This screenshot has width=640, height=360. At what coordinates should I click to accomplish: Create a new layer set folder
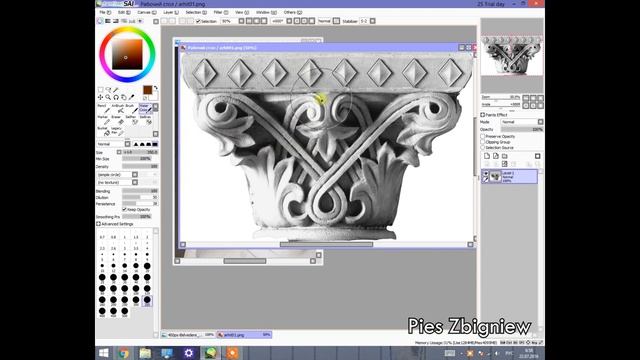[505, 156]
